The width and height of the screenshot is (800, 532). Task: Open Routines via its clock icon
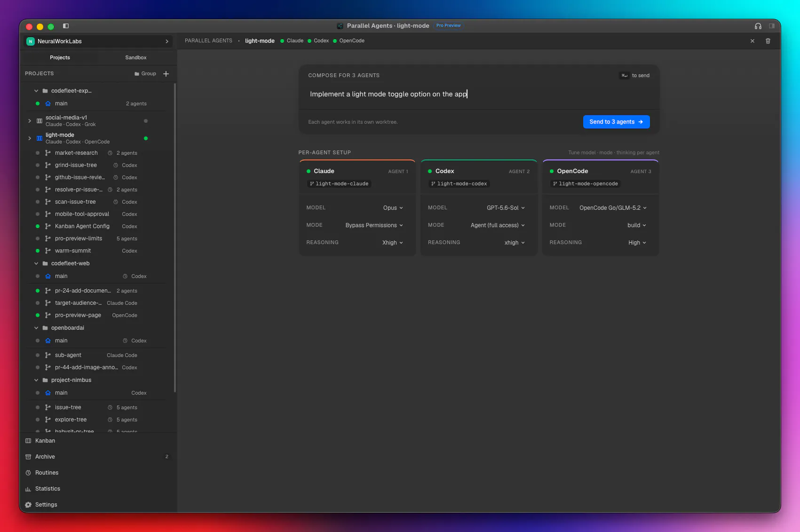[x=28, y=473]
